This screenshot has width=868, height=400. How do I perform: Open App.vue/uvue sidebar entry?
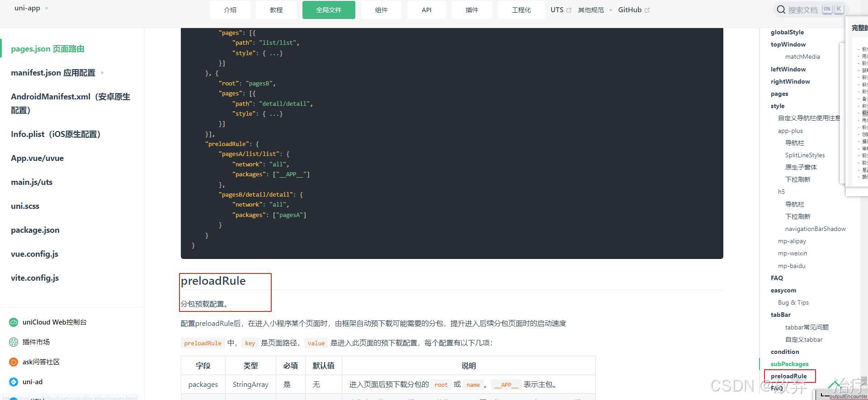pyautogui.click(x=37, y=158)
